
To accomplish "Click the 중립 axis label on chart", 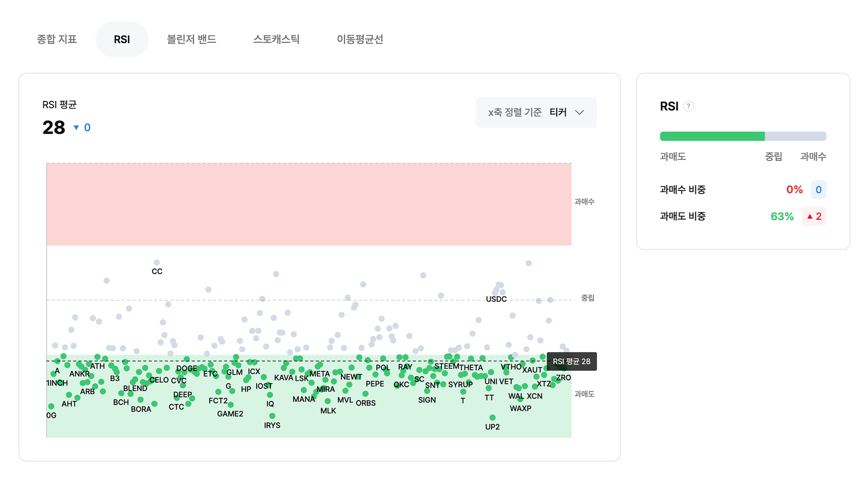I will tap(588, 298).
